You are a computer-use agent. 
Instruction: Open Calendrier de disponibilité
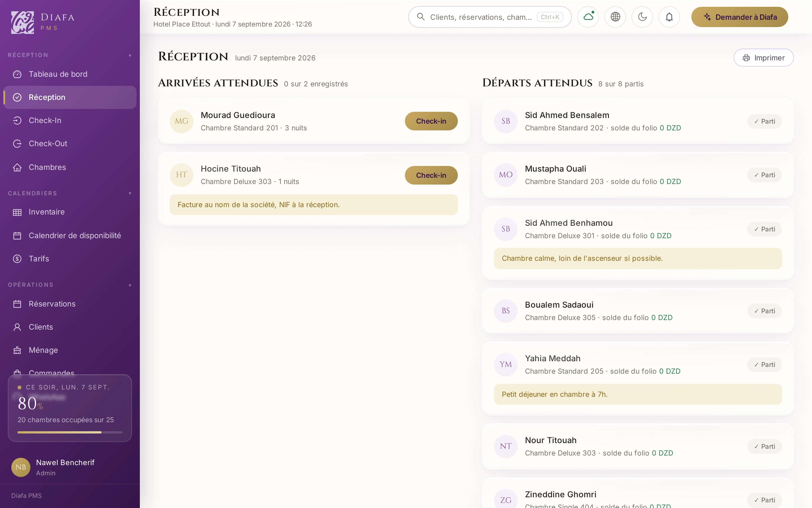tap(70, 236)
